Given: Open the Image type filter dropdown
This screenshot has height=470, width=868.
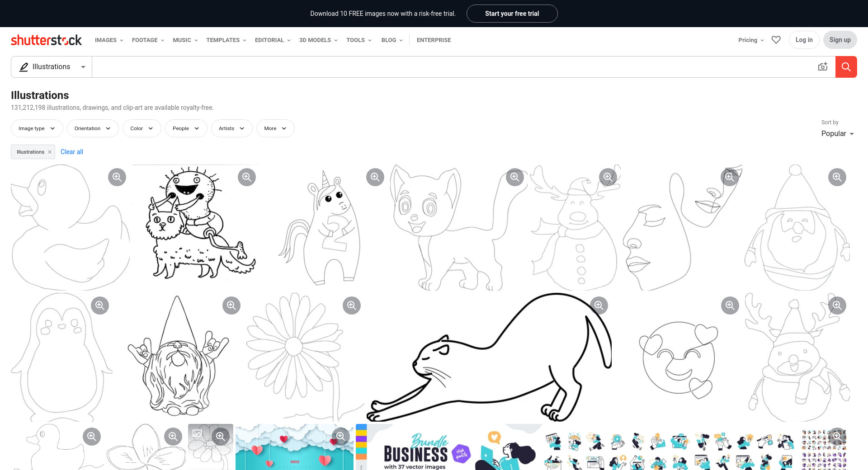Looking at the screenshot, I should 37,128.
